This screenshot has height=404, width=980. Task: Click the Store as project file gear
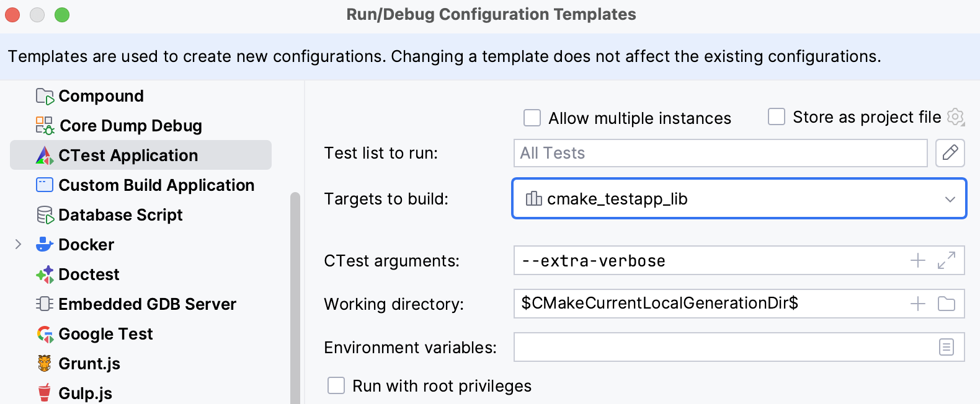click(956, 116)
